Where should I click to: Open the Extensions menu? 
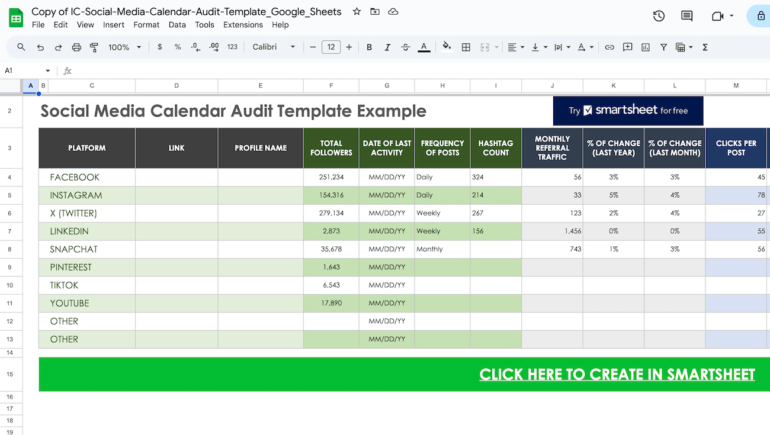(243, 25)
